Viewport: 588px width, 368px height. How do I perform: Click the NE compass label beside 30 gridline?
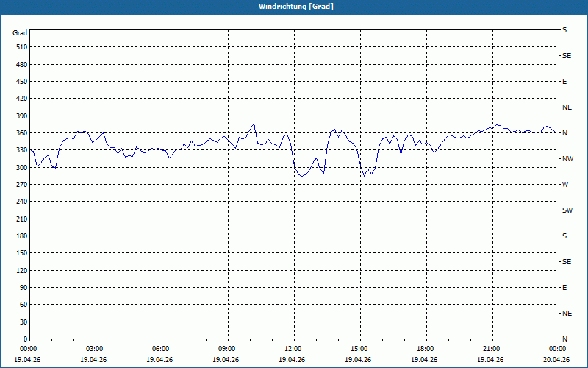pyautogui.click(x=567, y=314)
